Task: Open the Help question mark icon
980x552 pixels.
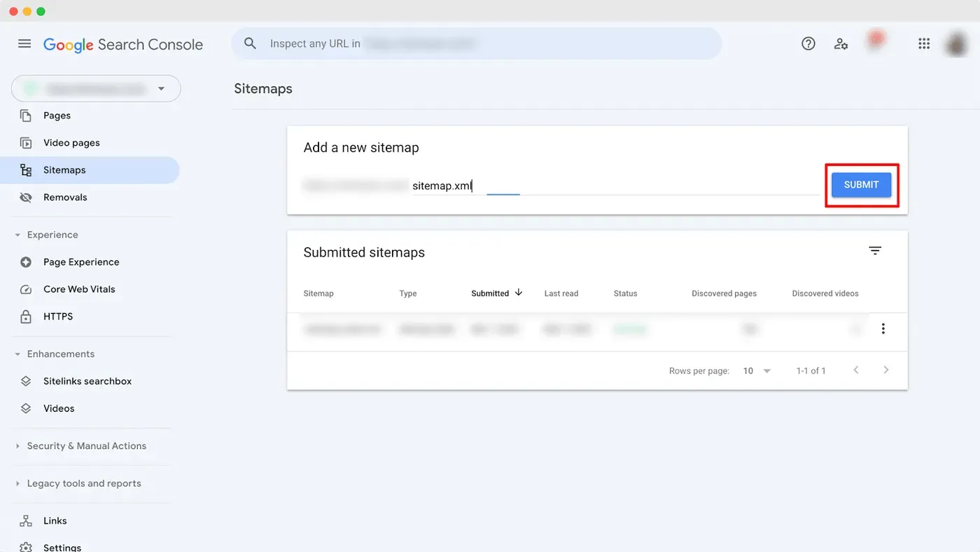Action: [808, 43]
